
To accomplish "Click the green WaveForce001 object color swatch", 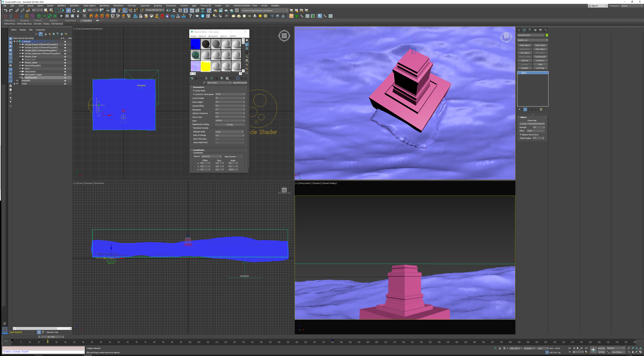I will click(547, 35).
